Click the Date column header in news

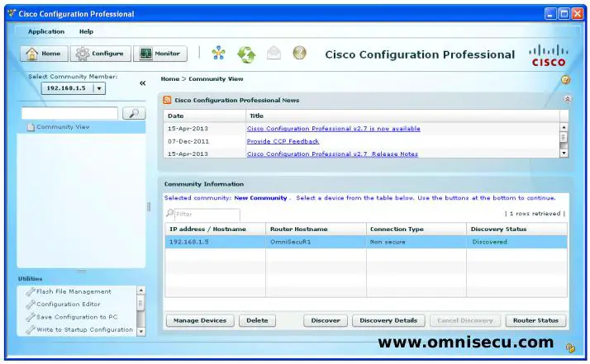pyautogui.click(x=205, y=116)
